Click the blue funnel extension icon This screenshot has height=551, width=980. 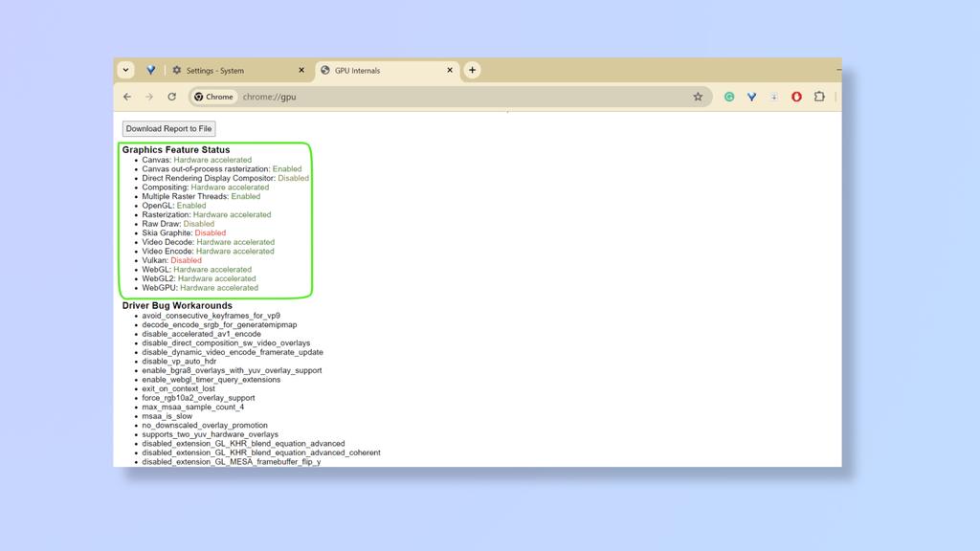pyautogui.click(x=751, y=97)
